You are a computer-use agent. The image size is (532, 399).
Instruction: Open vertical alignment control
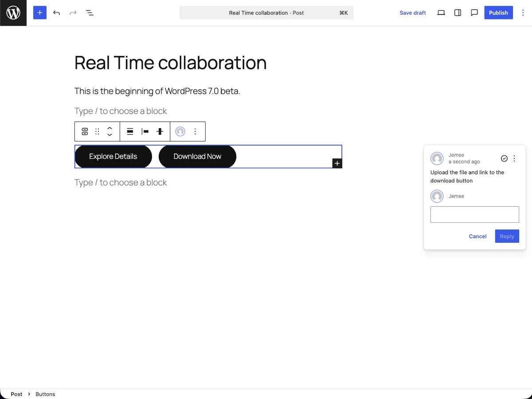tap(160, 131)
